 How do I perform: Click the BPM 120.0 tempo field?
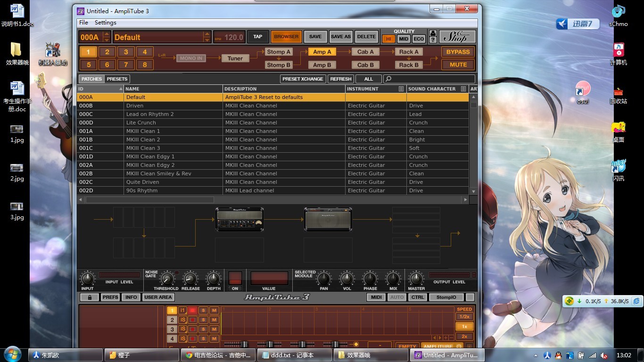coord(229,37)
